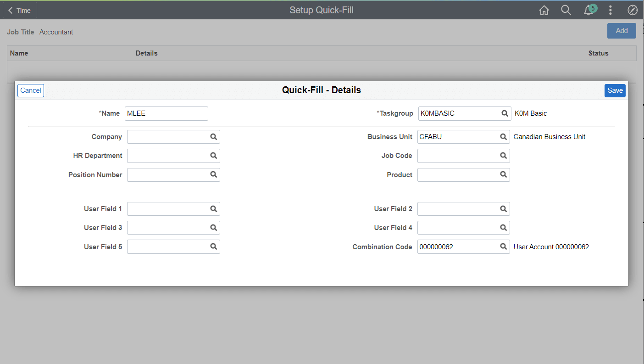Open the NavBar icon in the header
Image resolution: width=644 pixels, height=364 pixels.
tap(633, 10)
